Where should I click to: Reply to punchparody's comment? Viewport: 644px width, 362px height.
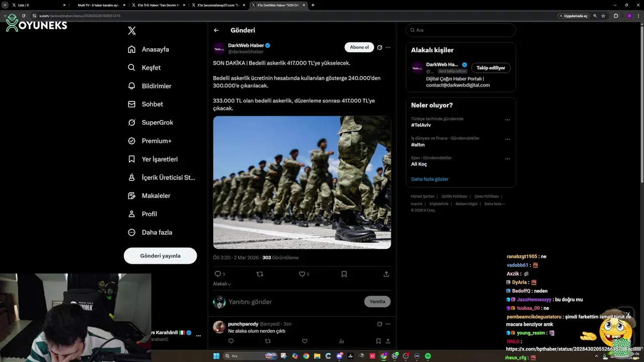[231, 341]
